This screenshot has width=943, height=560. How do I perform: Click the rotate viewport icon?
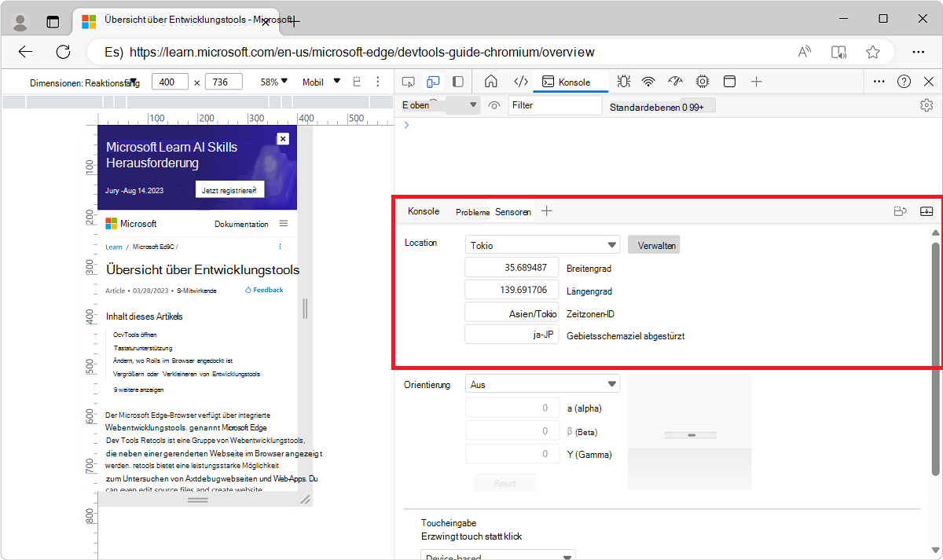click(356, 81)
